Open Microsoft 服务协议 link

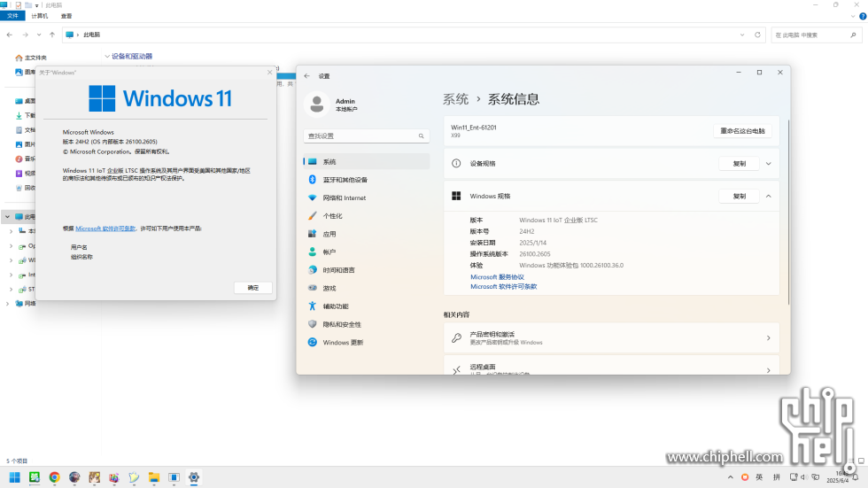[x=497, y=277]
